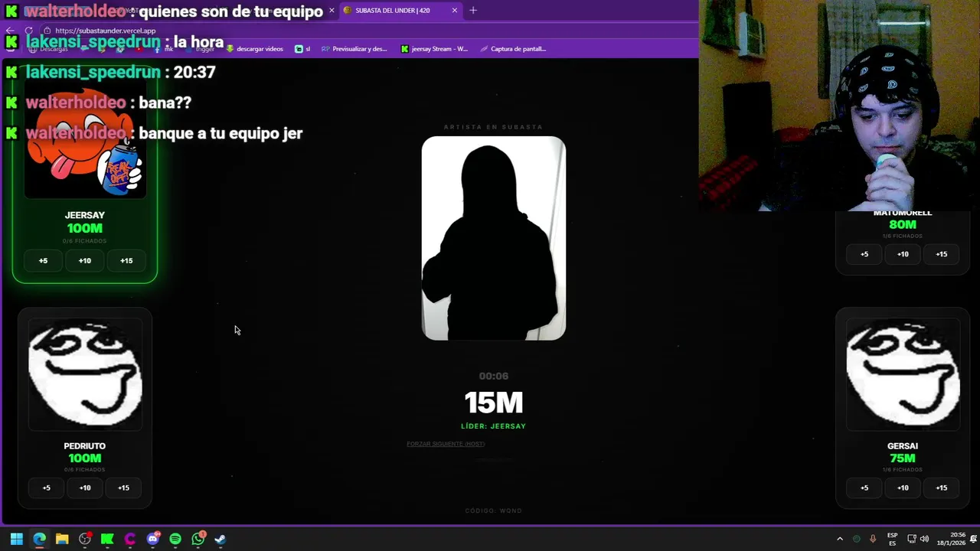
Task: Bid +15 on the Matumorell card
Action: point(942,254)
